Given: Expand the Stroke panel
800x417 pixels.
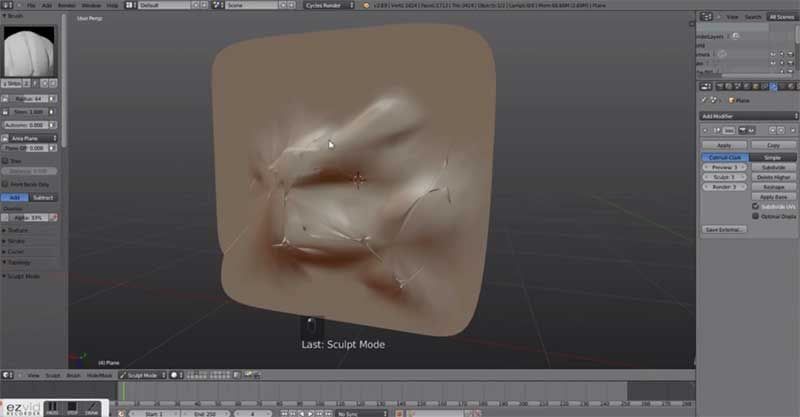Looking at the screenshot, I should 15,241.
